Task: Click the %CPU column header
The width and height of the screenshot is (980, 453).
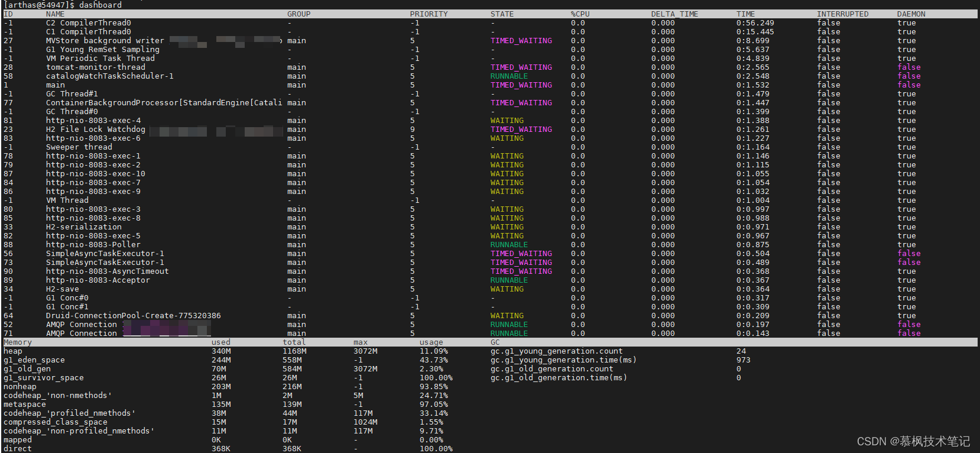Action: (580, 14)
